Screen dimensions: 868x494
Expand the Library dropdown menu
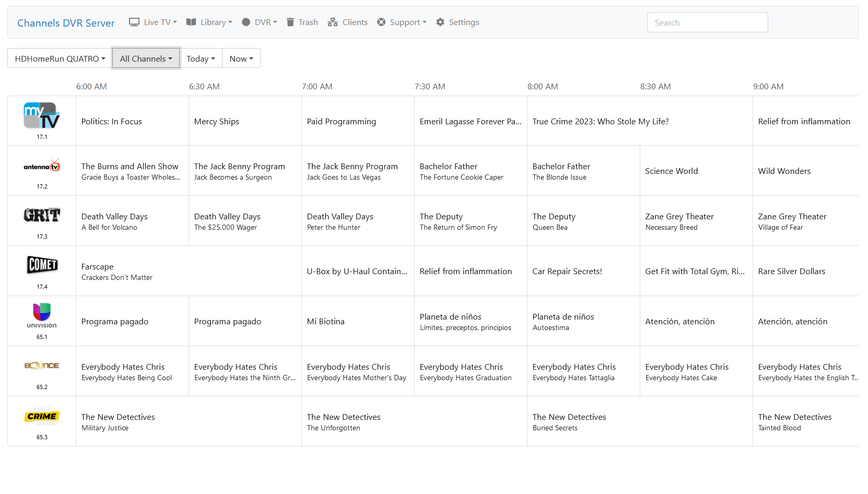(209, 22)
